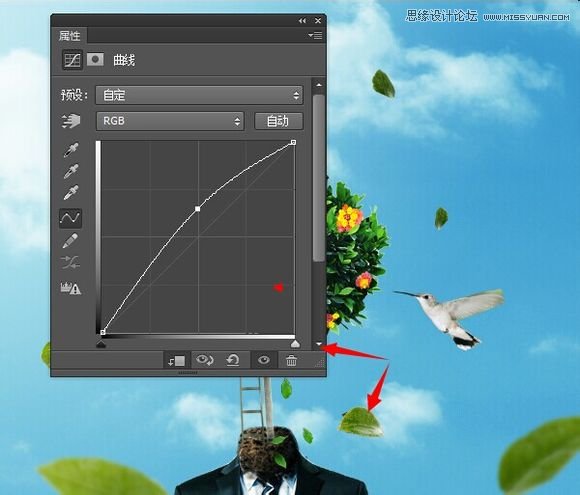The width and height of the screenshot is (580, 495).
Task: Reset curves to adjustment defaults
Action: (233, 360)
